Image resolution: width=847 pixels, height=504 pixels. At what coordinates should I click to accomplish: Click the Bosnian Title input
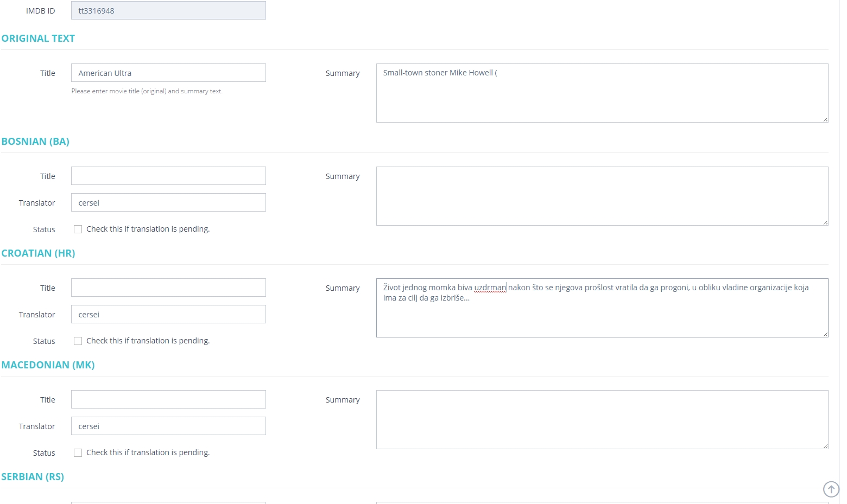pos(168,176)
